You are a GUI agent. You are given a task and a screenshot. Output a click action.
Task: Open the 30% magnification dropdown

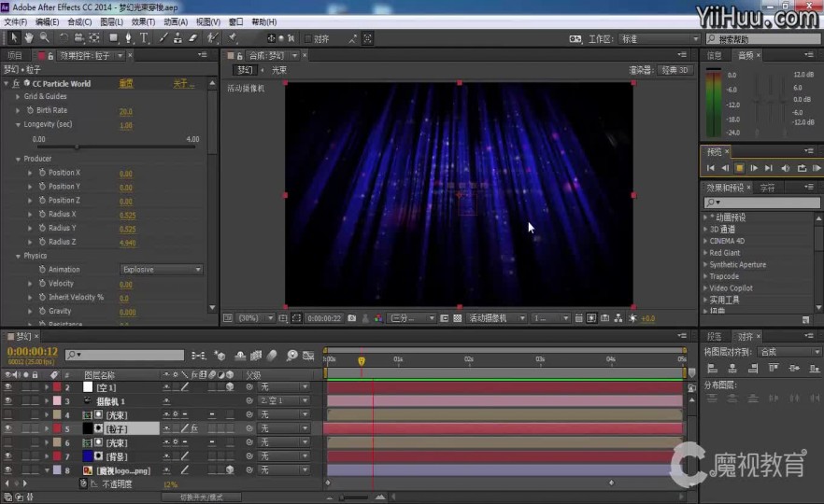pos(255,318)
